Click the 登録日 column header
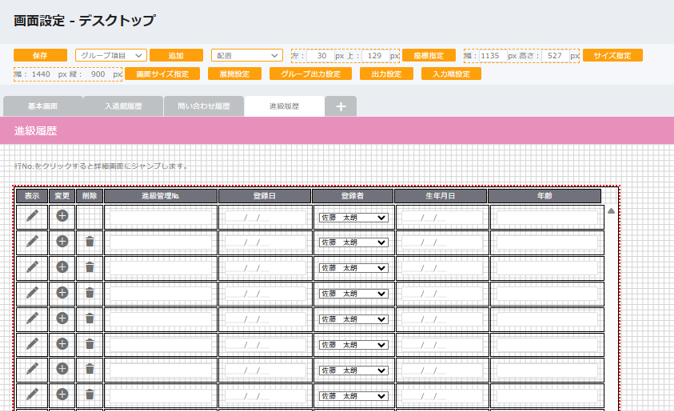674x411 pixels. (264, 196)
